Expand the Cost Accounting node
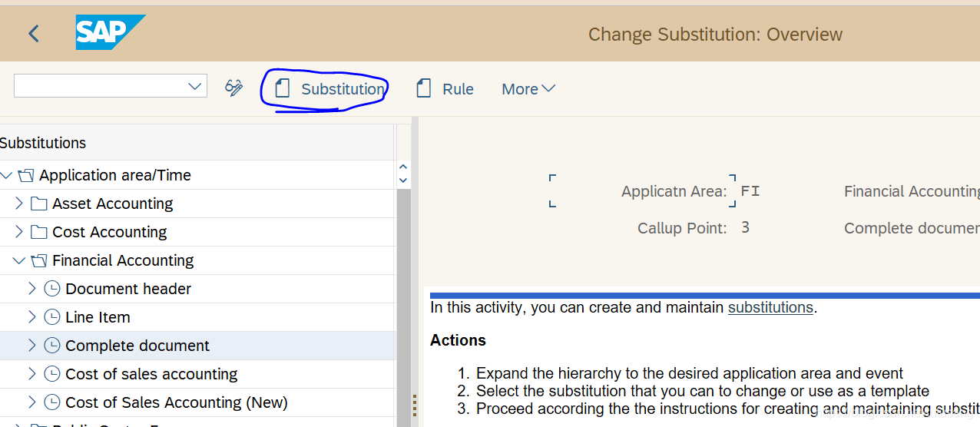This screenshot has width=980, height=427. [x=19, y=232]
